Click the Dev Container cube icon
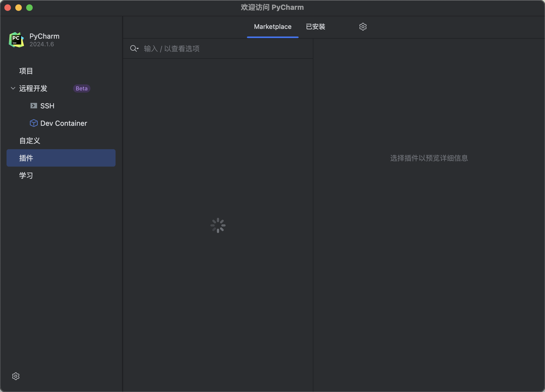545x392 pixels. click(34, 123)
